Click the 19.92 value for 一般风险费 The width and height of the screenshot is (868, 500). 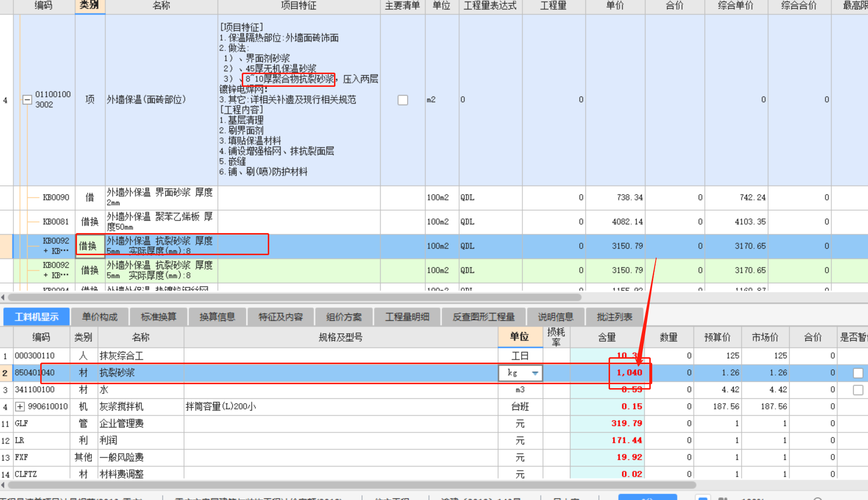(x=607, y=457)
